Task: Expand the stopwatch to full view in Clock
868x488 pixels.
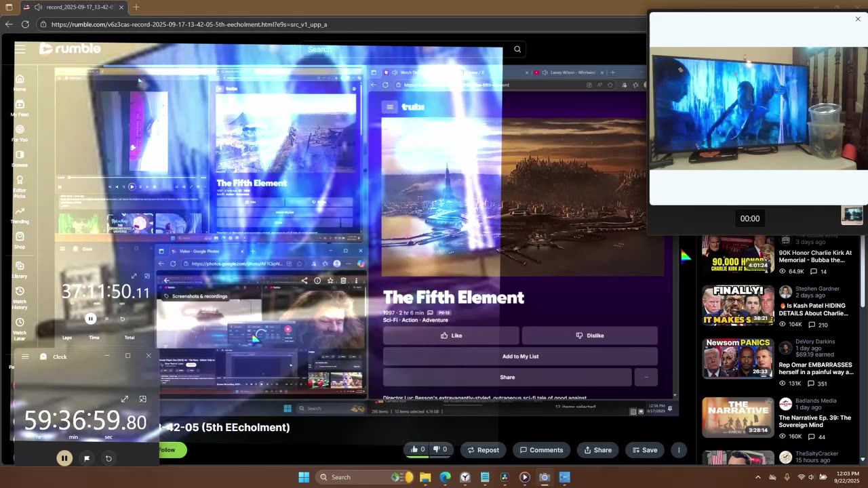Action: [125, 399]
